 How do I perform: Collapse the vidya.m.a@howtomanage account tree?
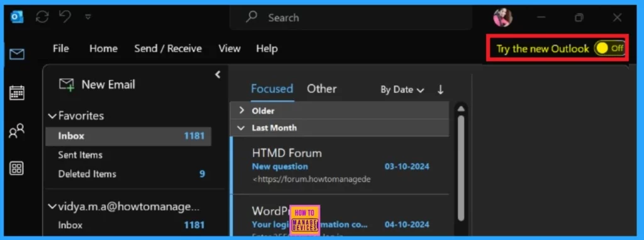coord(52,207)
